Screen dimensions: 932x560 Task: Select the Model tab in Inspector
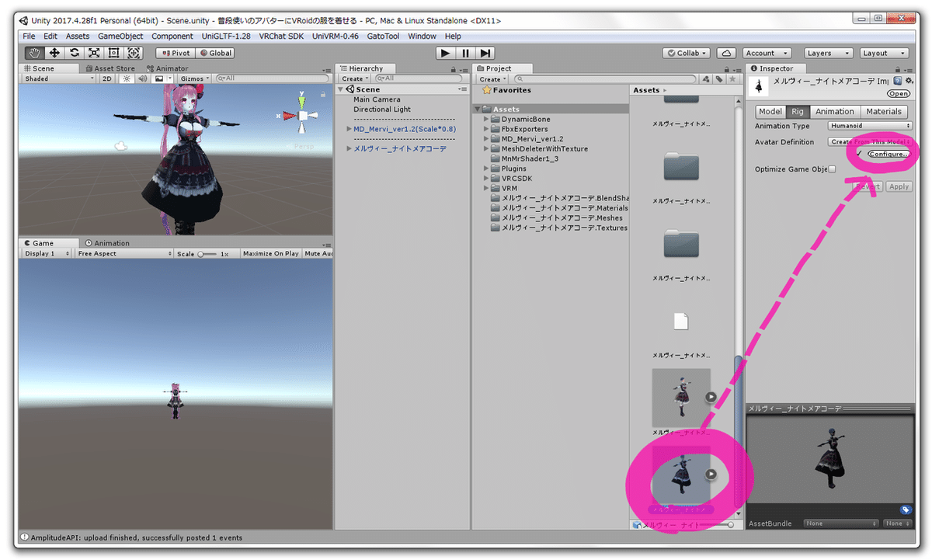tap(770, 112)
